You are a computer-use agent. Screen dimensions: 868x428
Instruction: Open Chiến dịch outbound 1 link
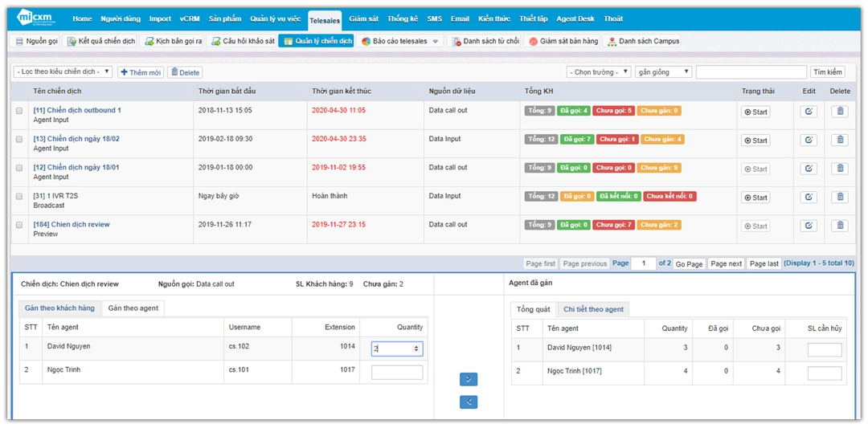coord(77,110)
